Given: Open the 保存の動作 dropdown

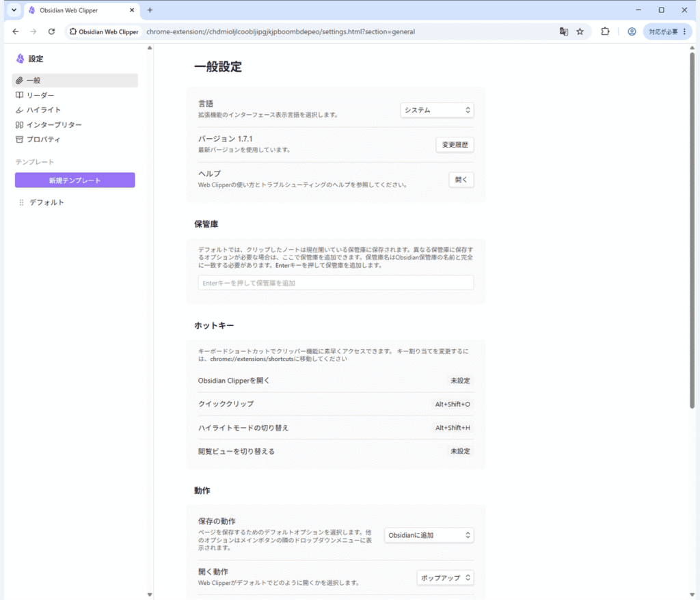Looking at the screenshot, I should (429, 535).
